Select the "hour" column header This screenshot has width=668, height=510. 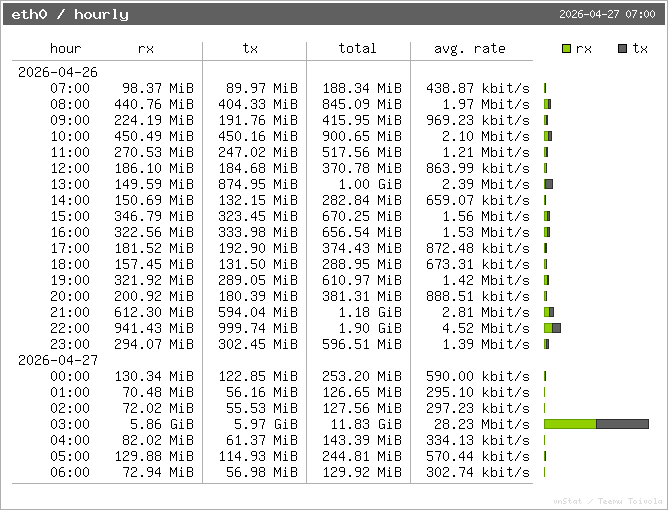[x=66, y=49]
